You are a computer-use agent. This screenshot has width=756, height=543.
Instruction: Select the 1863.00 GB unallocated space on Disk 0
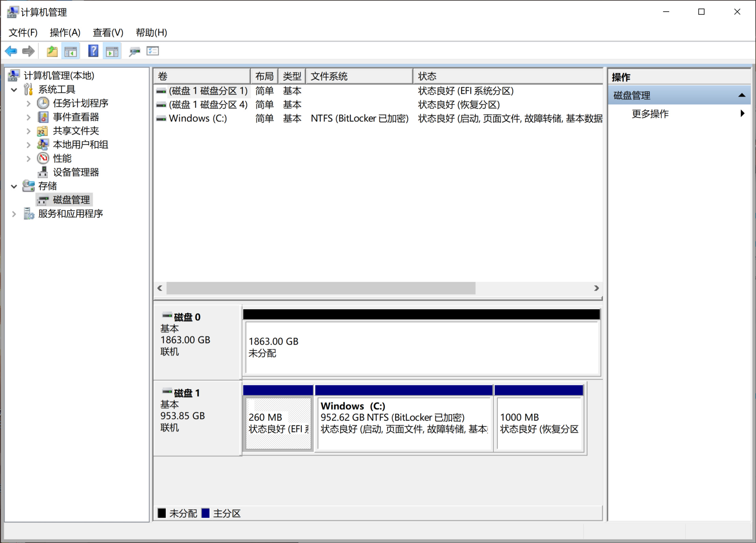point(422,348)
